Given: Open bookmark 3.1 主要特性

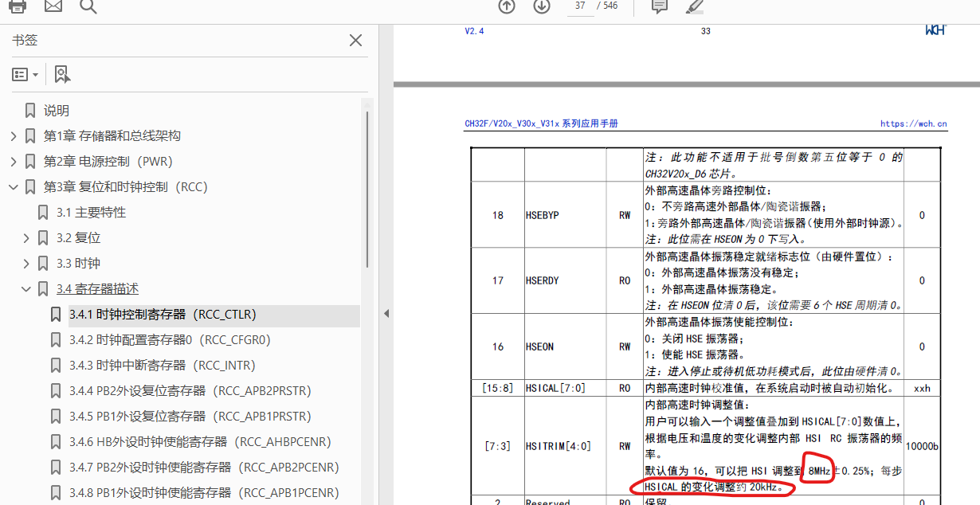Looking at the screenshot, I should tap(91, 212).
